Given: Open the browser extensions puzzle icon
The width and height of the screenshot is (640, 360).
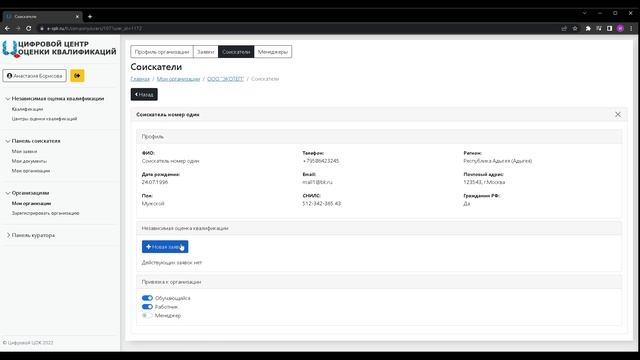Looking at the screenshot, I should click(x=588, y=28).
